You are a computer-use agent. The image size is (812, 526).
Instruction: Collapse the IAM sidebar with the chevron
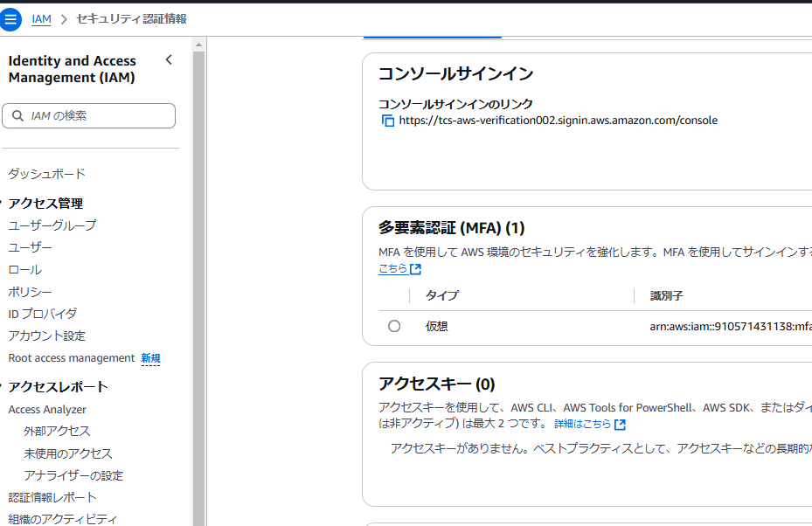[x=169, y=60]
